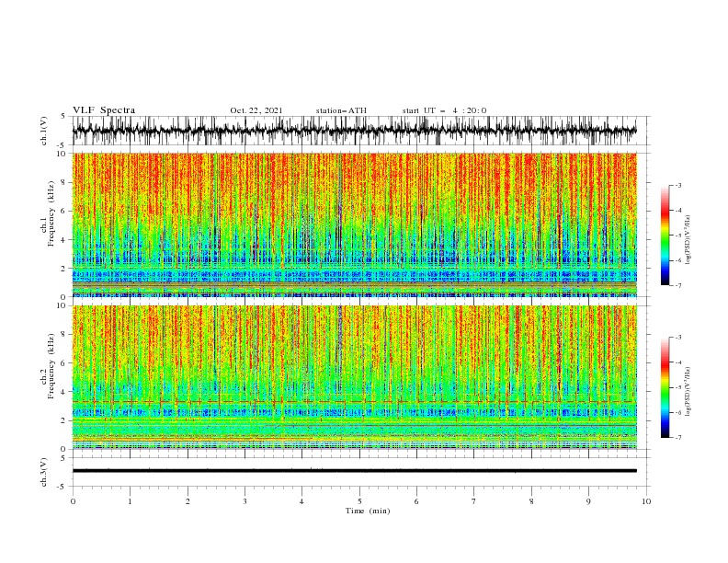
Task: Click the "9" tick on time axis
Action: coord(588,501)
